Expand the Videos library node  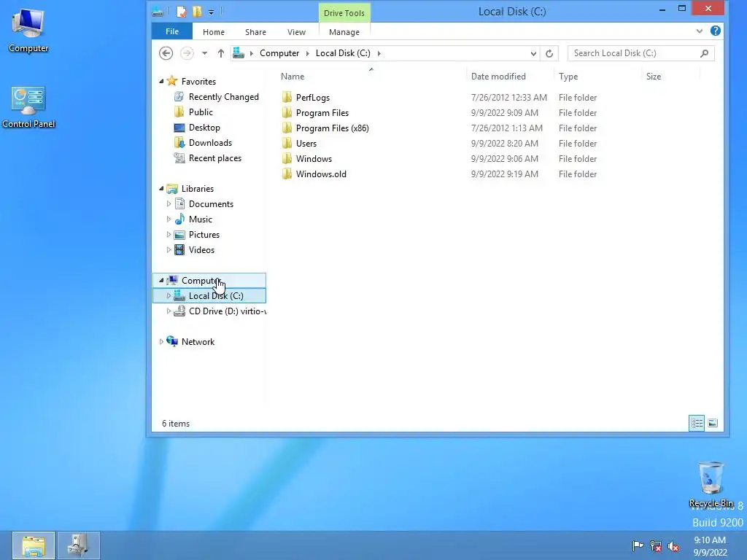coord(169,249)
